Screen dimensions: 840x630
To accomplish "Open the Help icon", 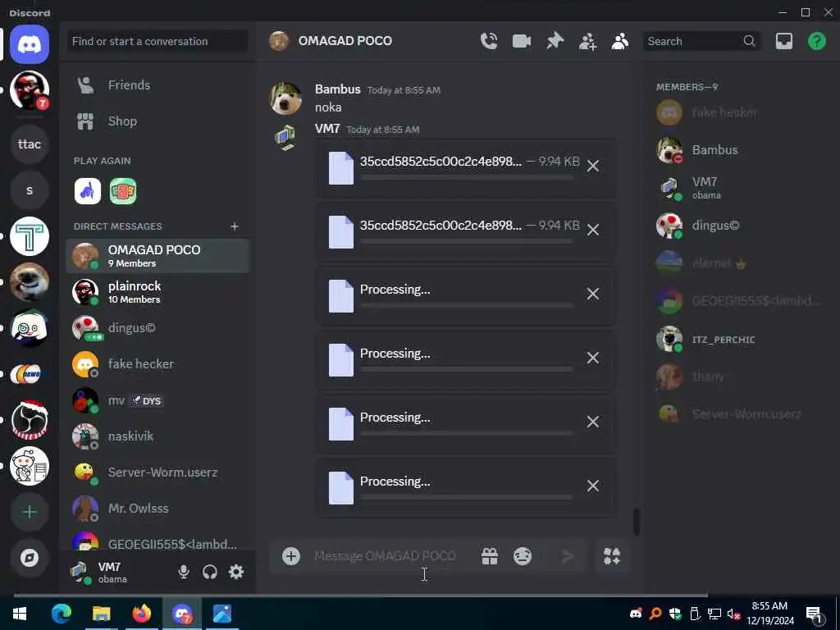I will coord(816,41).
